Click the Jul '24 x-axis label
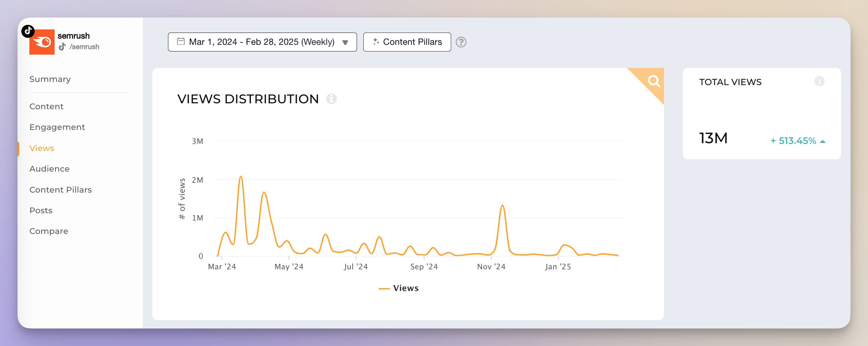Screen dimensions: 868x346 point(356,267)
